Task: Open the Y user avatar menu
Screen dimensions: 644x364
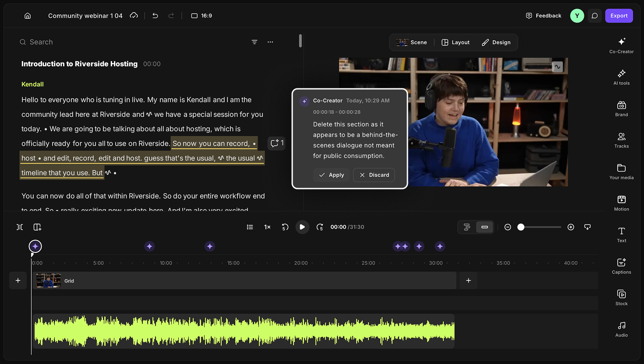Action: [577, 16]
